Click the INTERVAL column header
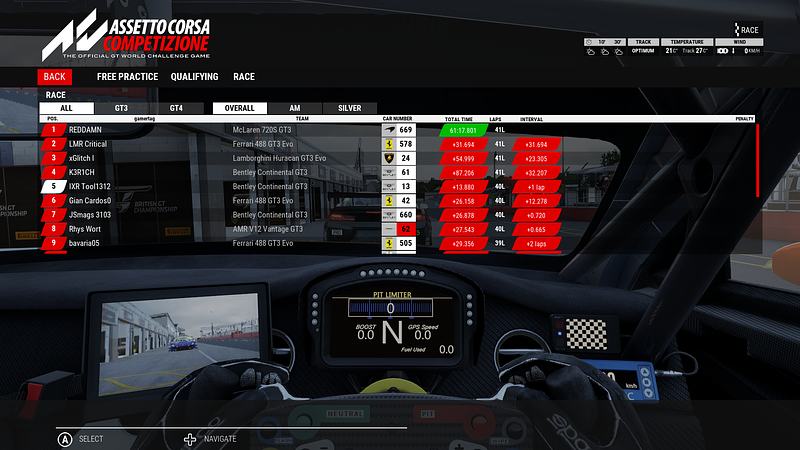800x450 pixels. pyautogui.click(x=532, y=119)
